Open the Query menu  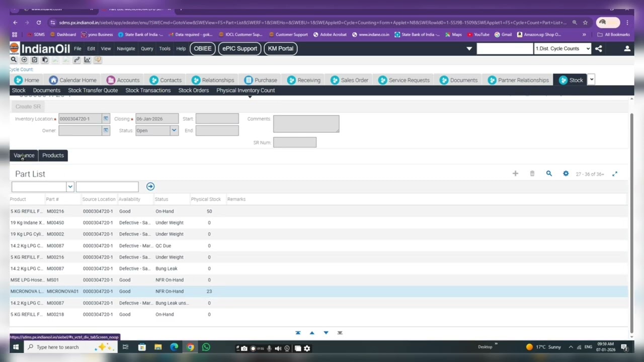coord(147,49)
